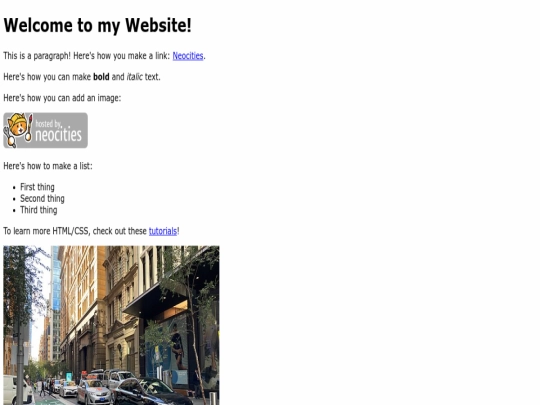This screenshot has height=405, width=540.
Task: Click the neocities wordmark on the badge
Action: [59, 135]
